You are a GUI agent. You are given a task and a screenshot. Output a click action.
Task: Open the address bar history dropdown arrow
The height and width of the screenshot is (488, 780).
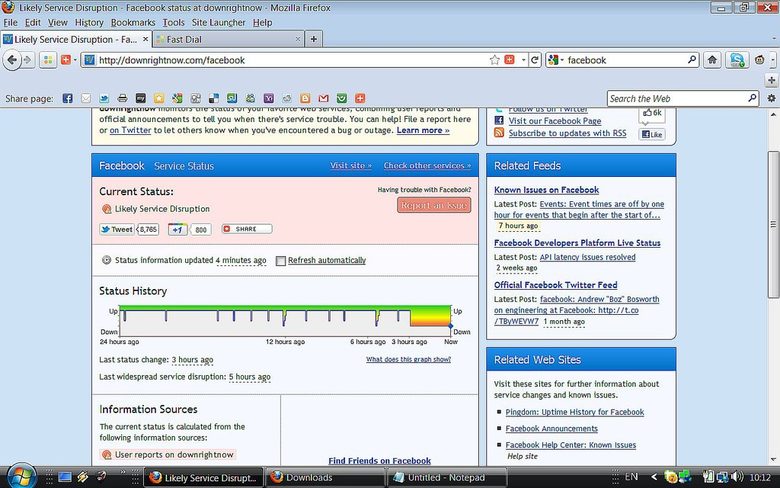(523, 60)
